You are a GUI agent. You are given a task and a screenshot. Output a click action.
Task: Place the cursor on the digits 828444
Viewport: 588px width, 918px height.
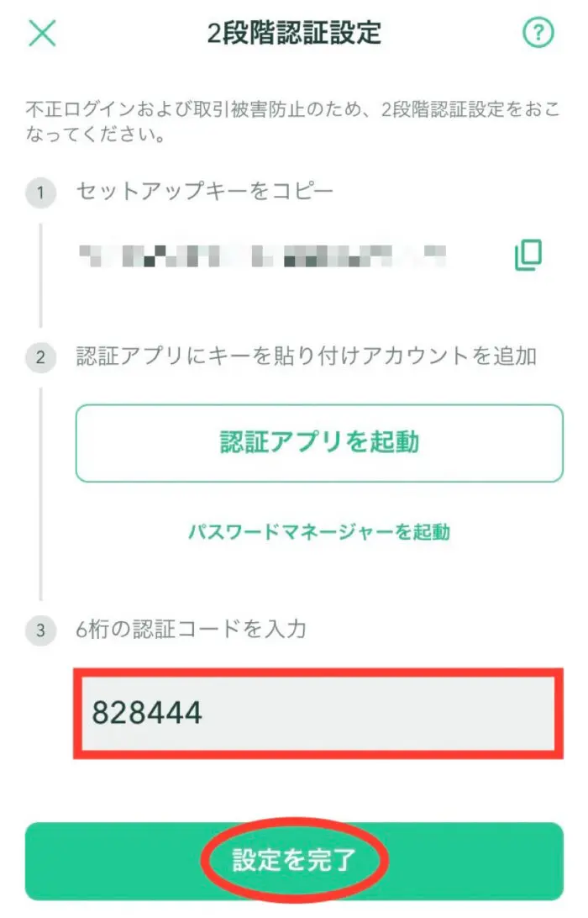coord(147,713)
